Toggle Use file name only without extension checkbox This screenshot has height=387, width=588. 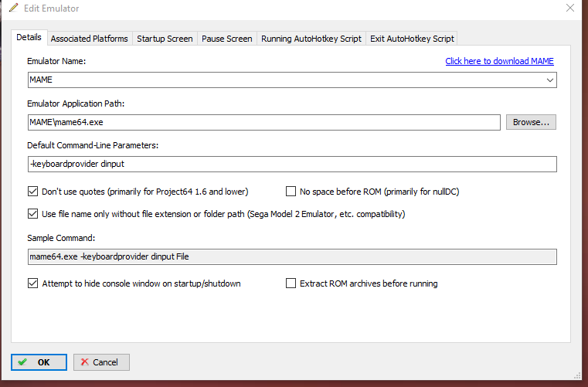[x=33, y=214]
